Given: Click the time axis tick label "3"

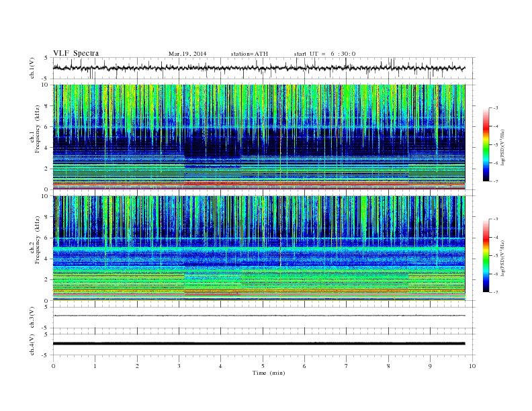Looking at the screenshot, I should click(x=179, y=366).
